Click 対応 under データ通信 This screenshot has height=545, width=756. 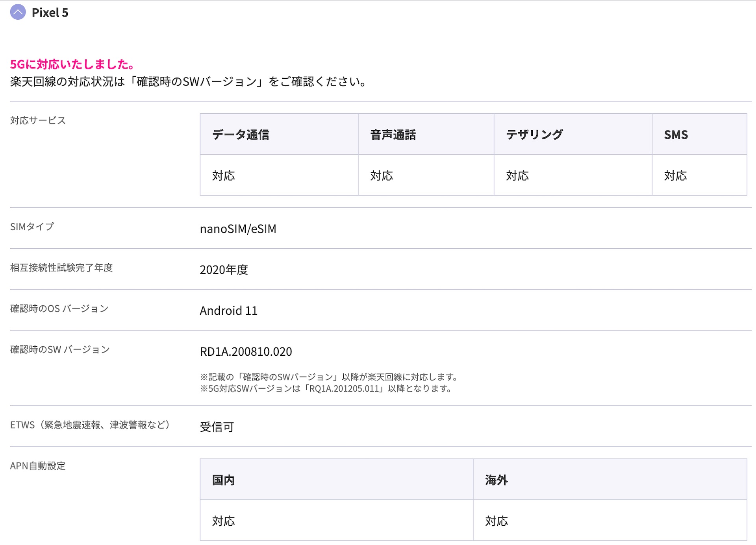click(223, 176)
